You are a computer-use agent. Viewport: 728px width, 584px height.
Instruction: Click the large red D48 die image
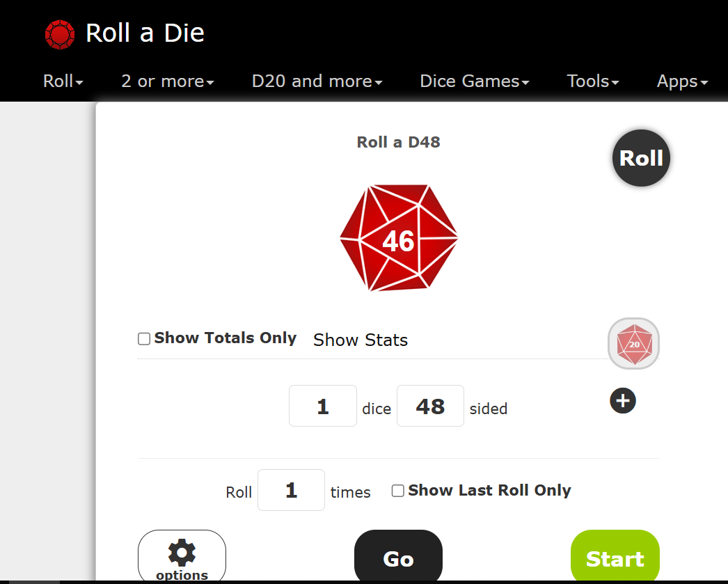399,238
